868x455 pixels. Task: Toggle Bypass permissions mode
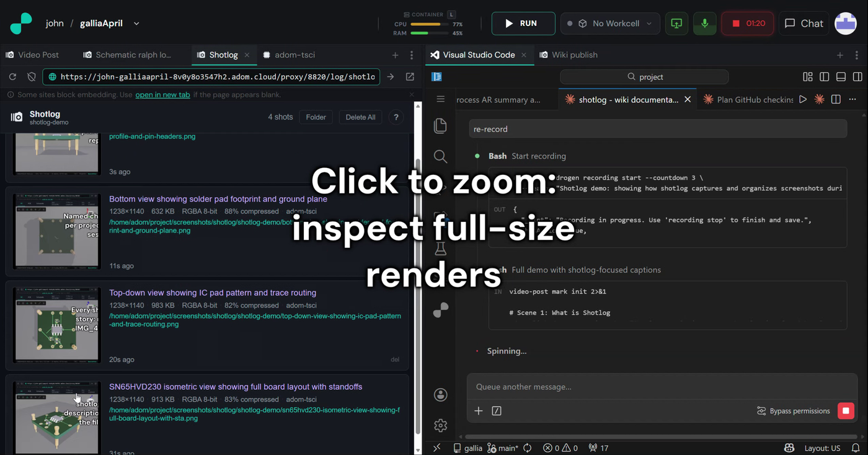tap(794, 411)
